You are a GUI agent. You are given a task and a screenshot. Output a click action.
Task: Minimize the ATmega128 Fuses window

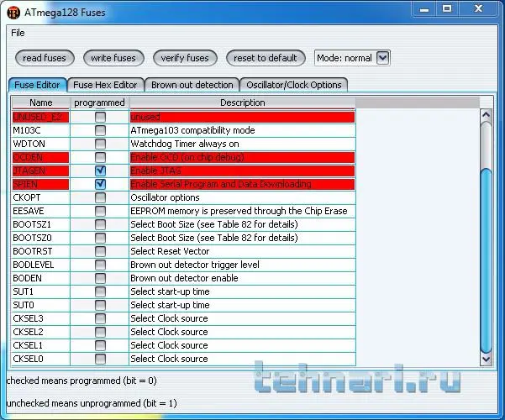424,8
